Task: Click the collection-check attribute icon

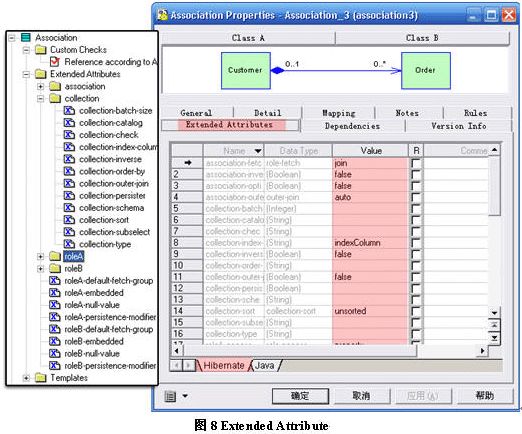Action: [69, 135]
